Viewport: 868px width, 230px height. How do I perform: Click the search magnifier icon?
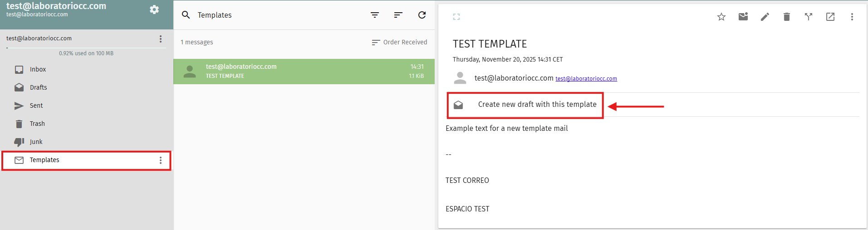tap(186, 15)
